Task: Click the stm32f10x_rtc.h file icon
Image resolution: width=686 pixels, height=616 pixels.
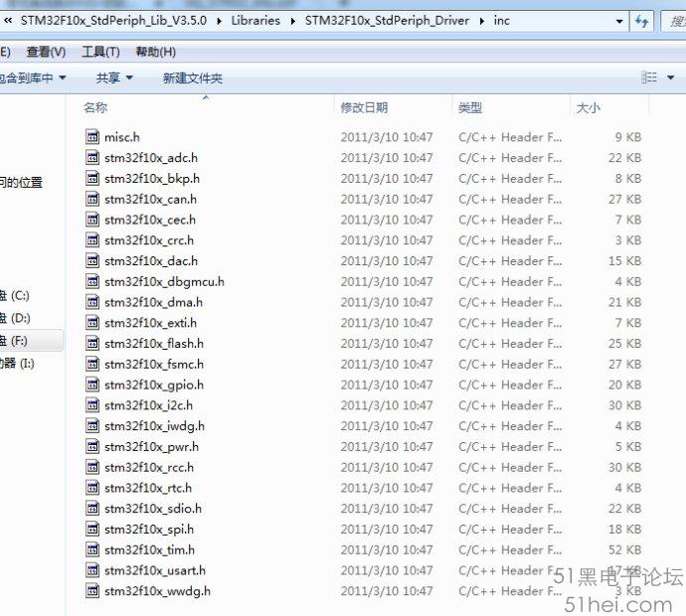Action: coord(92,488)
